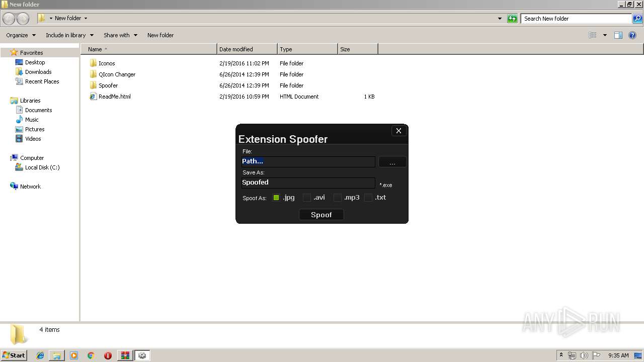Open Include in library dropdown
The width and height of the screenshot is (644, 362).
(x=69, y=35)
